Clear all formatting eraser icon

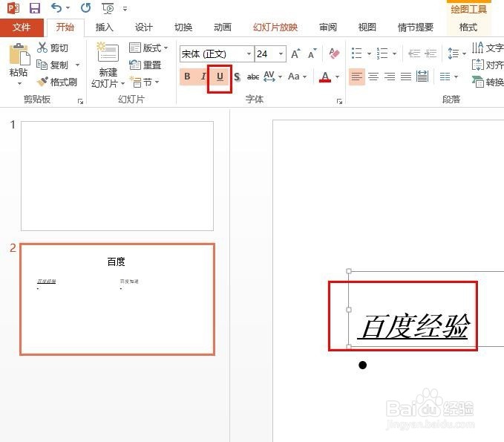coord(334,53)
